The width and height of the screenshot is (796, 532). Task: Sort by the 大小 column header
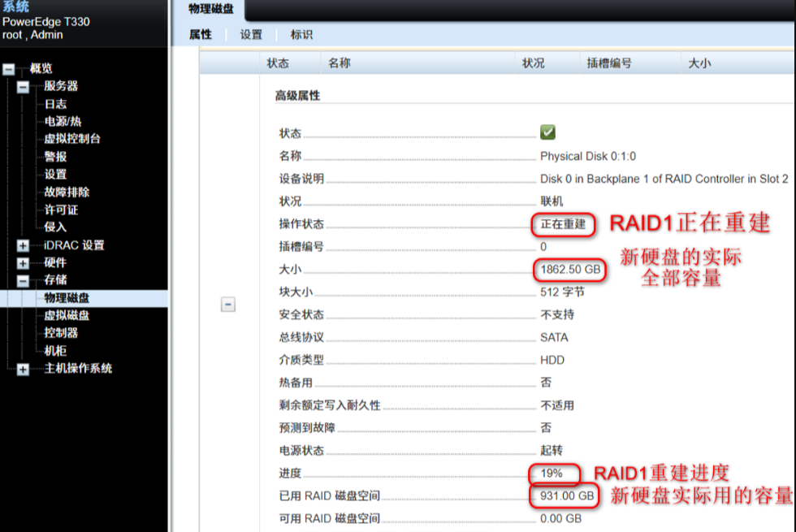[699, 63]
